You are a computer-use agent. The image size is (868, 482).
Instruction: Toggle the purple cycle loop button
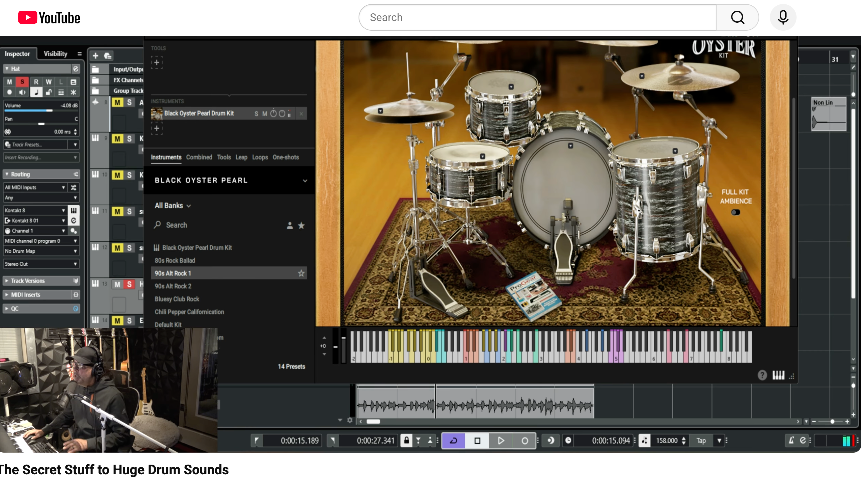point(453,440)
